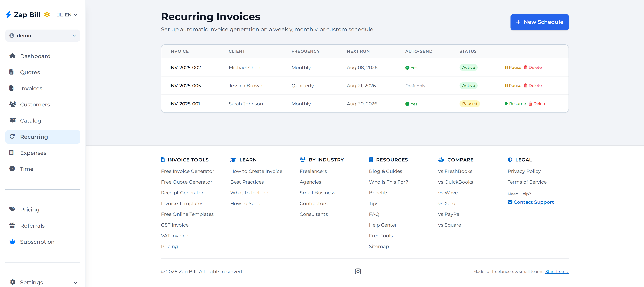
Task: Open the Terms of Service link
Action: 527,182
